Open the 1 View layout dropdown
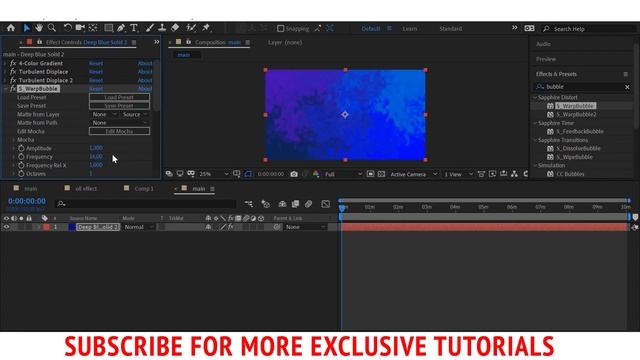640x360 pixels. click(x=458, y=174)
